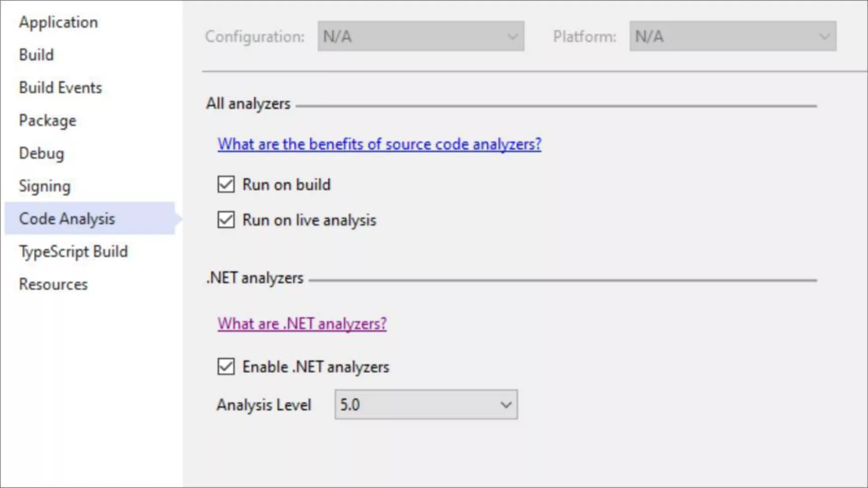Viewport: 868px width, 488px height.
Task: Click the Run on build label text
Action: [286, 184]
